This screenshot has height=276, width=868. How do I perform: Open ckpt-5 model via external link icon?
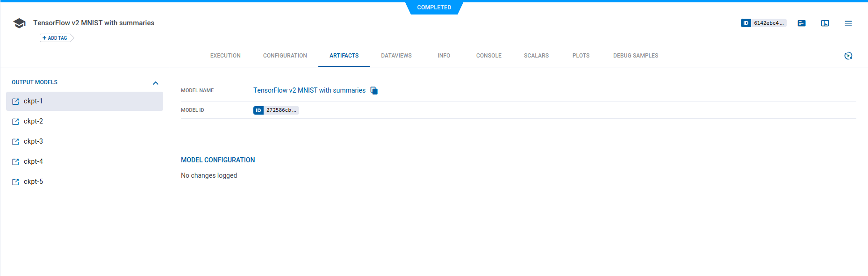[x=15, y=182]
